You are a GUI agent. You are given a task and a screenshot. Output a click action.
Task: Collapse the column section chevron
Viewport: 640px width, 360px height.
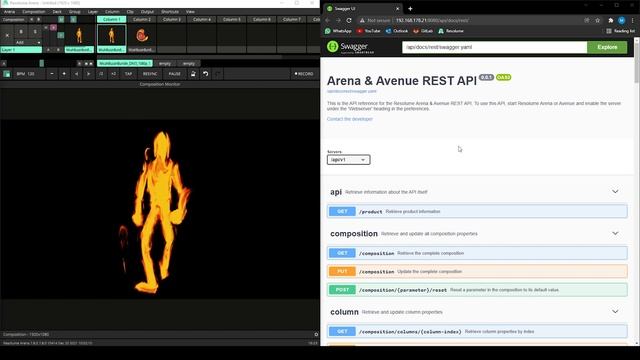pos(615,312)
